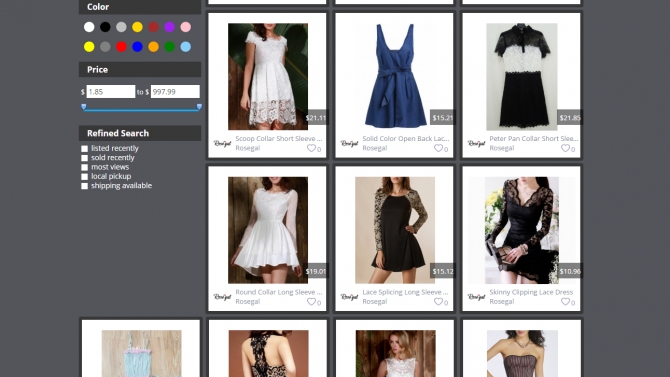Choose the orange color swatch
This screenshot has width=670, height=377.
pyautogui.click(x=153, y=47)
